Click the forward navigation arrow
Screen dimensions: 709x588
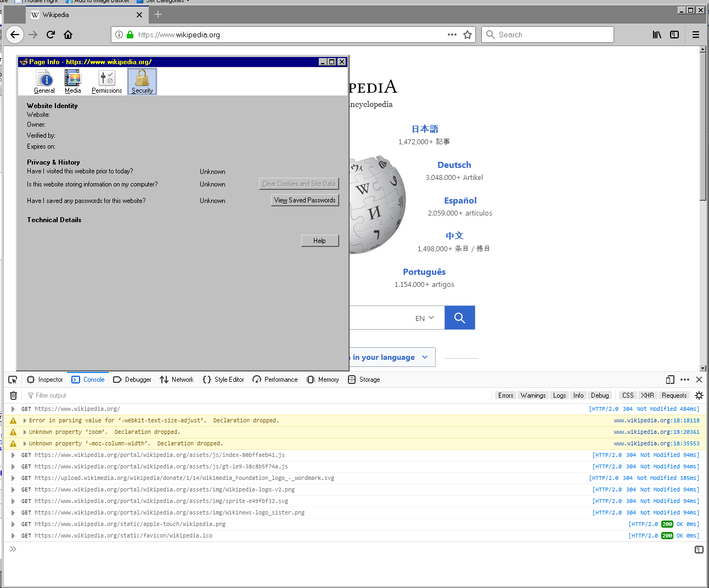[x=33, y=35]
